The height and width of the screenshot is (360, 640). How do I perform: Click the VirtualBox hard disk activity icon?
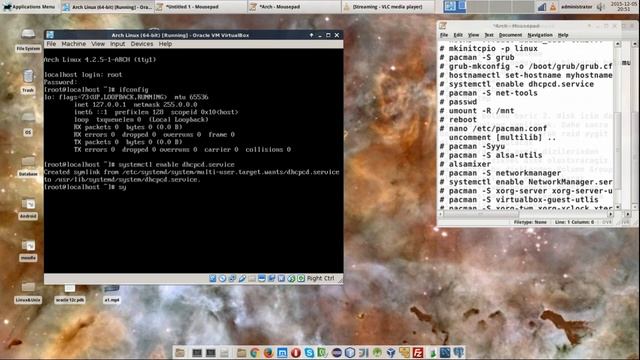point(213,278)
